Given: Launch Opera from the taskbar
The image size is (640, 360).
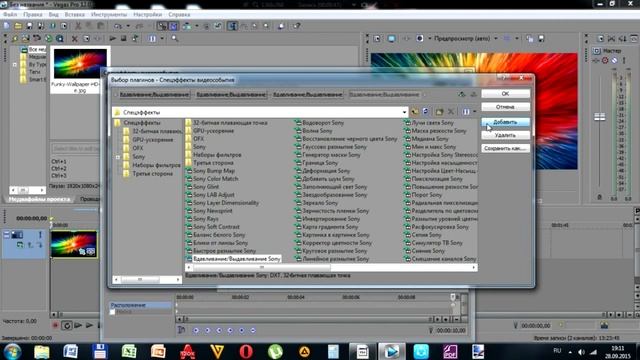Looking at the screenshot, I should pos(246,351).
